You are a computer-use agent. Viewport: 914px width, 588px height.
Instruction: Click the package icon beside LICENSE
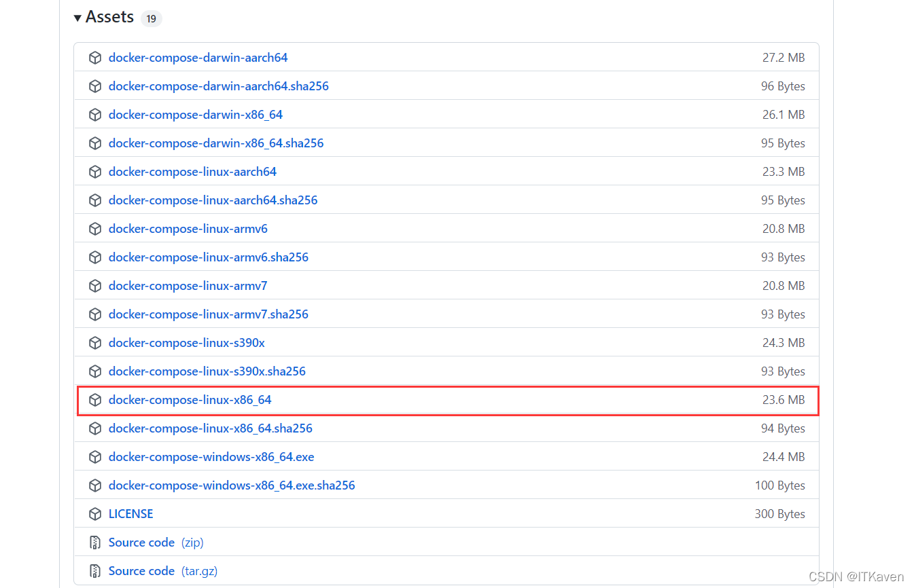tap(95, 514)
